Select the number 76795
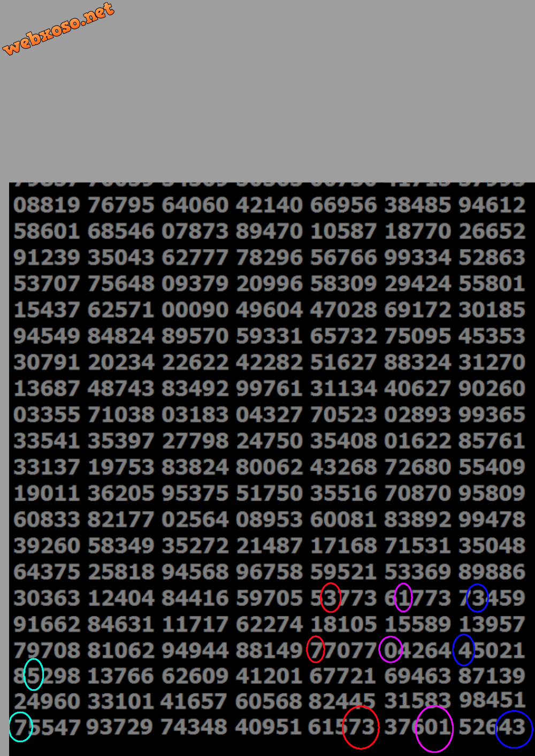Image resolution: width=535 pixels, height=756 pixels. (121, 205)
